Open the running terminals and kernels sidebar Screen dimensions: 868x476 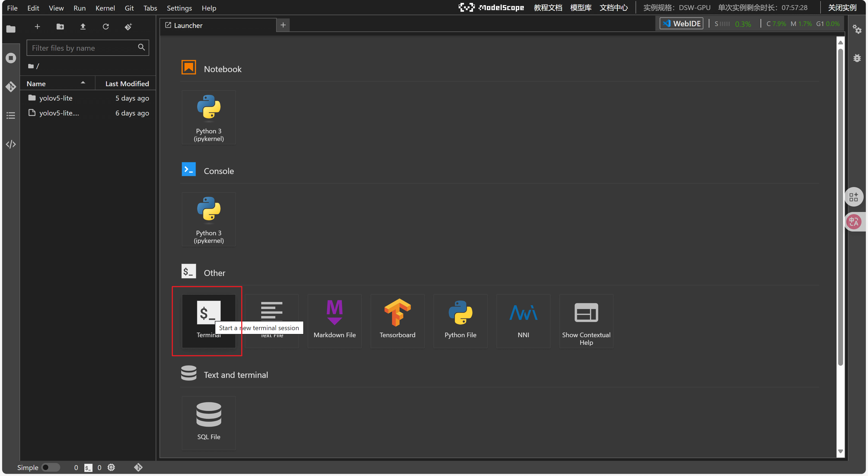pyautogui.click(x=11, y=58)
